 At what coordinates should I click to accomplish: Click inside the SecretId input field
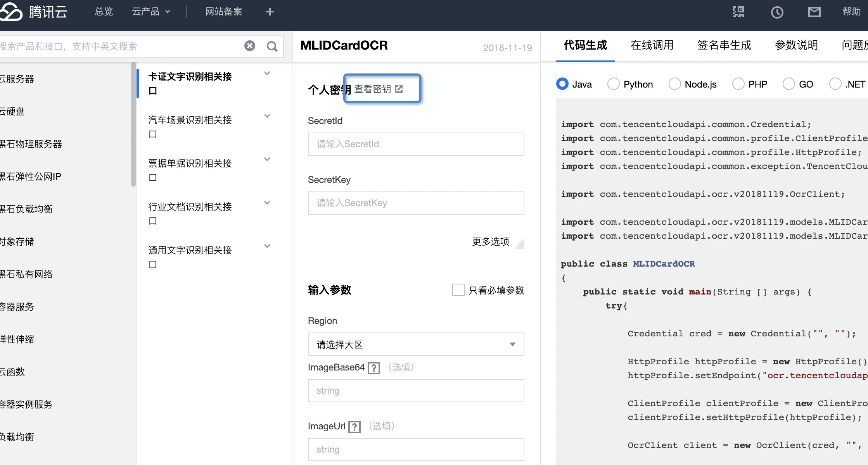pos(415,144)
